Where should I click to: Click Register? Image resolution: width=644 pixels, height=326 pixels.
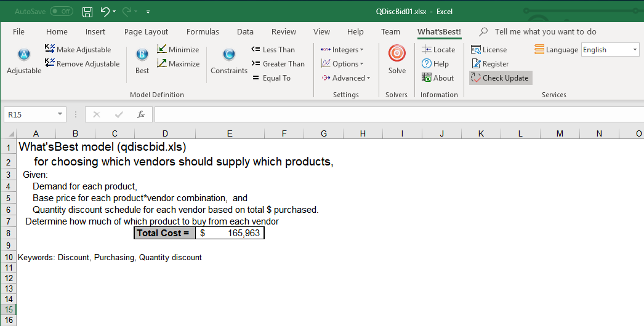click(x=489, y=63)
